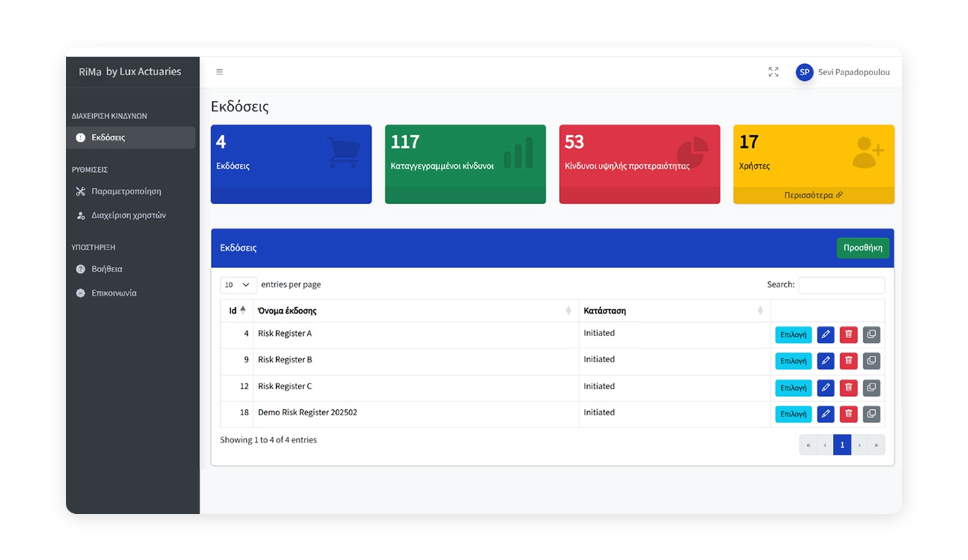Toggle fullscreen mode icon in header
The width and height of the screenshot is (968, 560).
coord(773,72)
